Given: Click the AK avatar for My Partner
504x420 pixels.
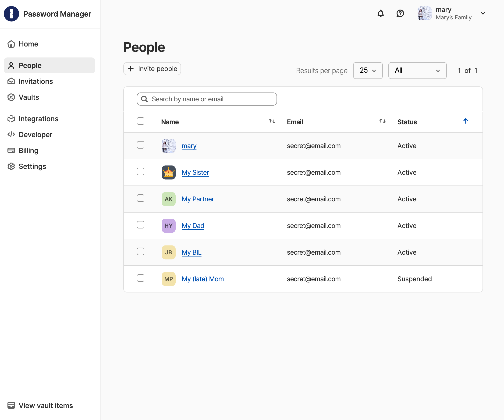Looking at the screenshot, I should pos(168,199).
